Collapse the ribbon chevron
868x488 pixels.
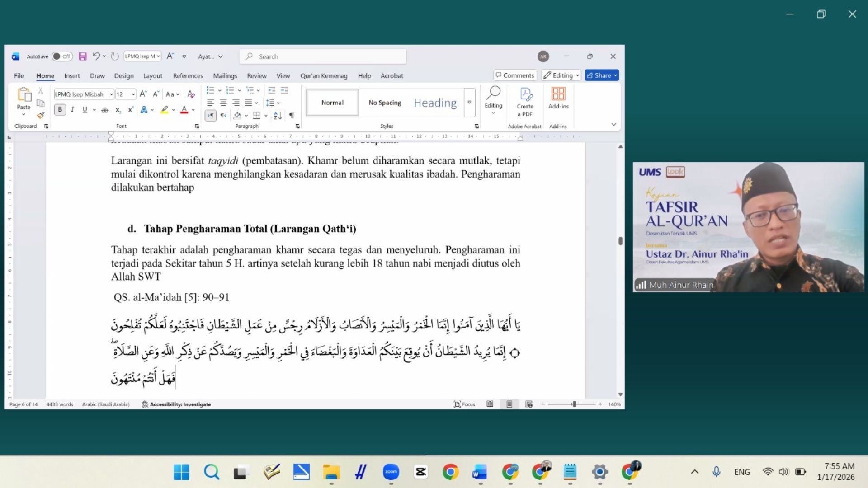(x=613, y=124)
